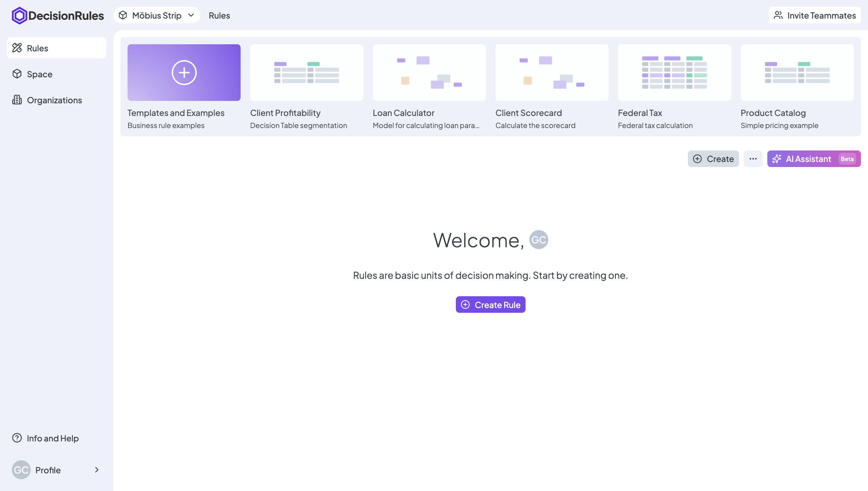Image resolution: width=868 pixels, height=491 pixels.
Task: Click the Space cube icon
Action: click(x=17, y=74)
